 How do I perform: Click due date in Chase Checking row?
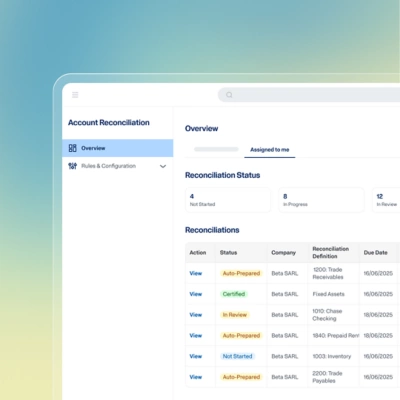point(378,315)
